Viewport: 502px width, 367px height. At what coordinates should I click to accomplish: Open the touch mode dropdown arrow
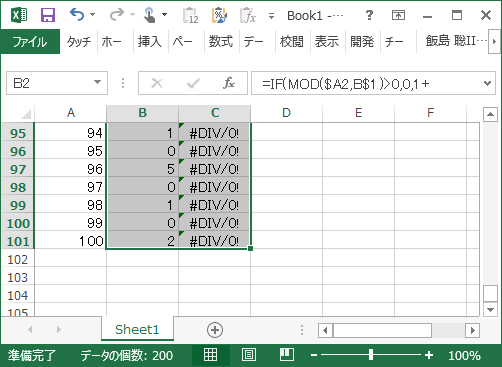(x=164, y=15)
